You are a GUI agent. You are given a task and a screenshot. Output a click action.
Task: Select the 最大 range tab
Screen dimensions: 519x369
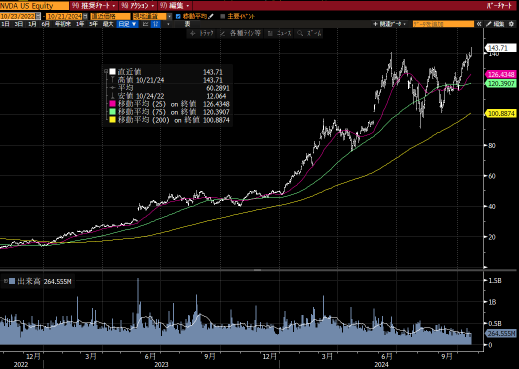click(x=108, y=24)
